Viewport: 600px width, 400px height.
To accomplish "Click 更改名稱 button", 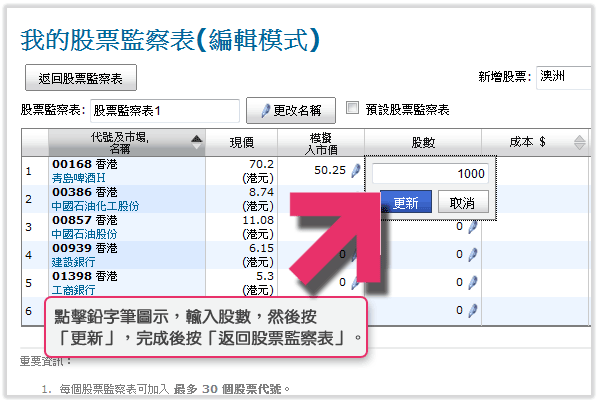I will (x=291, y=110).
